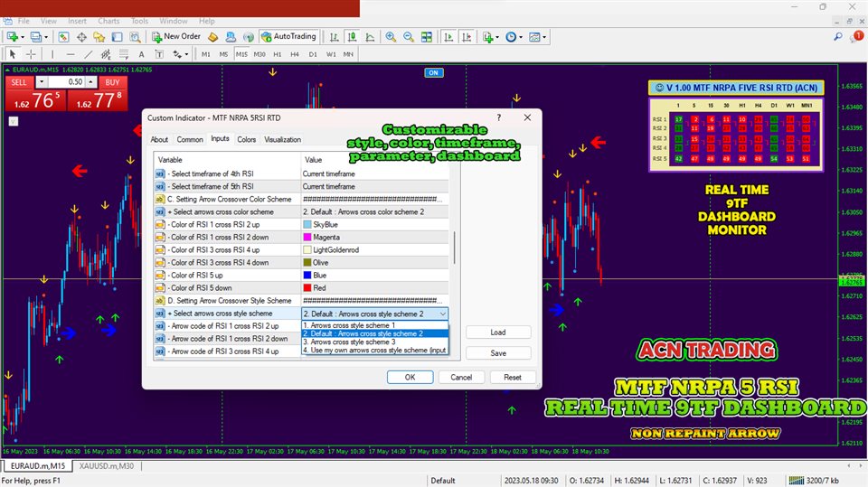This screenshot has height=487, width=868.
Task: Switch chart to candlesticks
Action: pyautogui.click(x=352, y=37)
